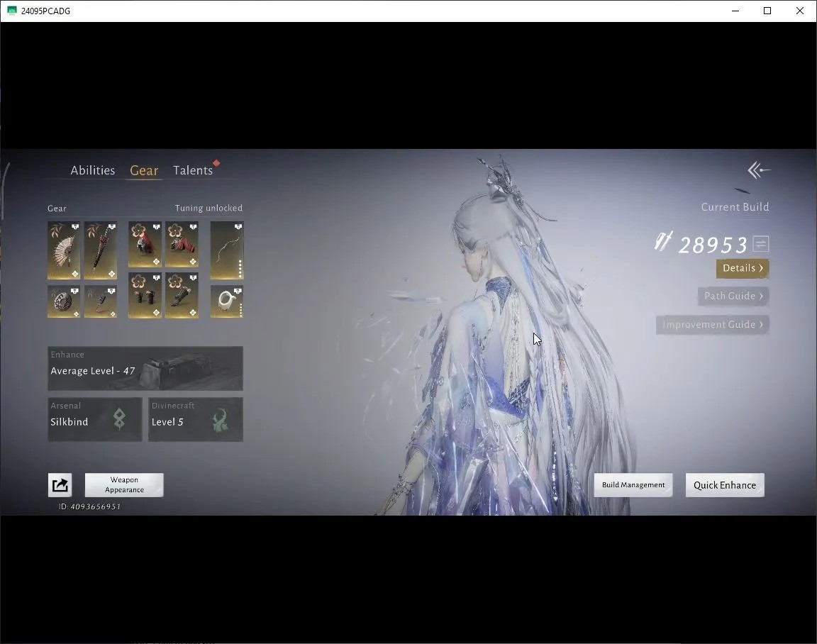817x644 pixels.
Task: Toggle build score comparison icon
Action: click(x=761, y=244)
